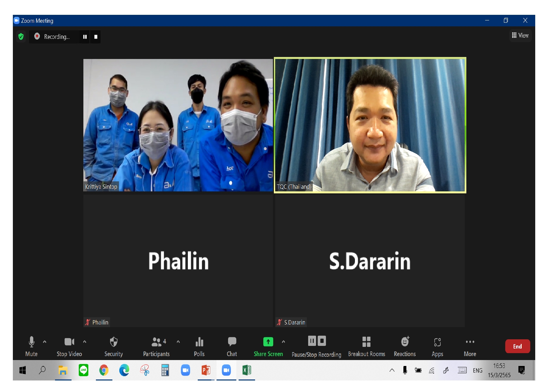This screenshot has width=555, height=392.
Task: Pause the recording from the top bar
Action: tap(85, 37)
